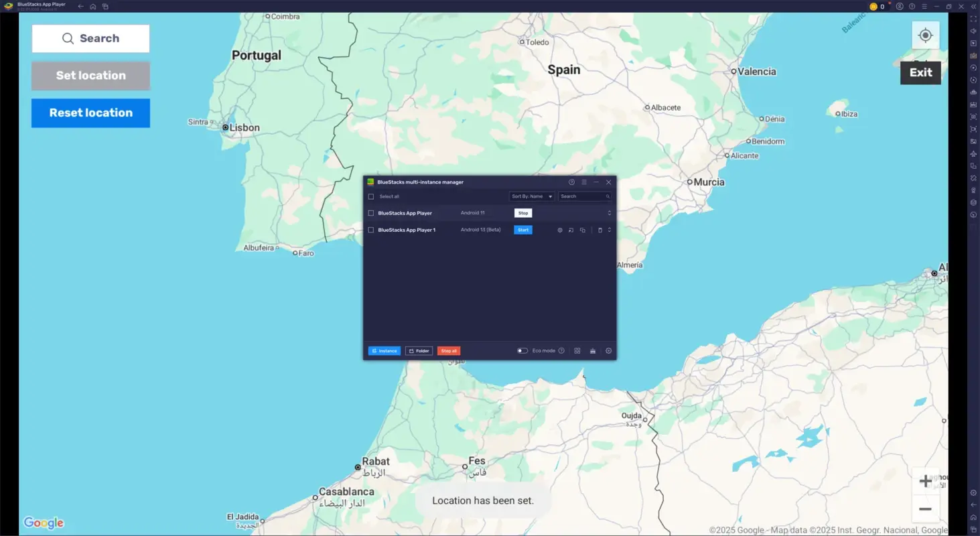This screenshot has width=980, height=536.
Task: Open settings gear for BlueStacks App Player 1
Action: pos(560,230)
